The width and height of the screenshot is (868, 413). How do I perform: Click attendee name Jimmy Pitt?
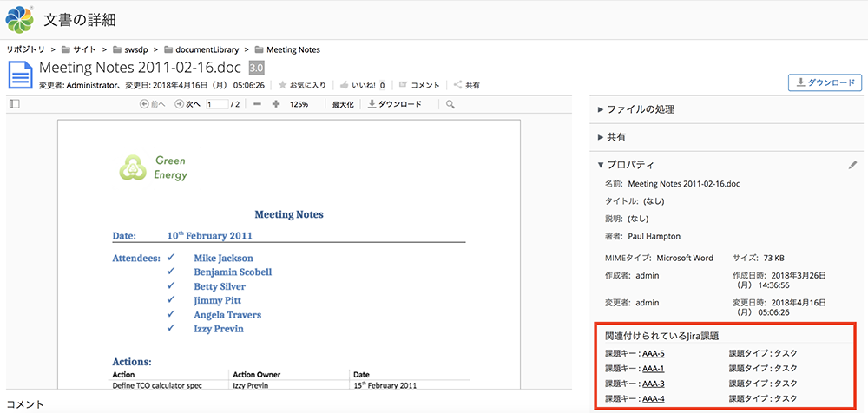point(218,300)
